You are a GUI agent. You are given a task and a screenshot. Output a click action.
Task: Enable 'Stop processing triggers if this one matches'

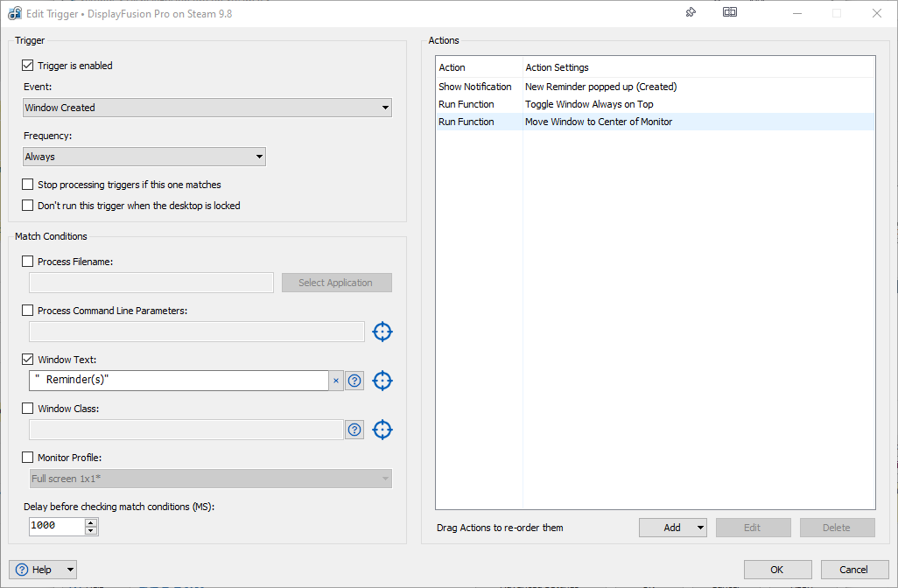[x=28, y=185]
